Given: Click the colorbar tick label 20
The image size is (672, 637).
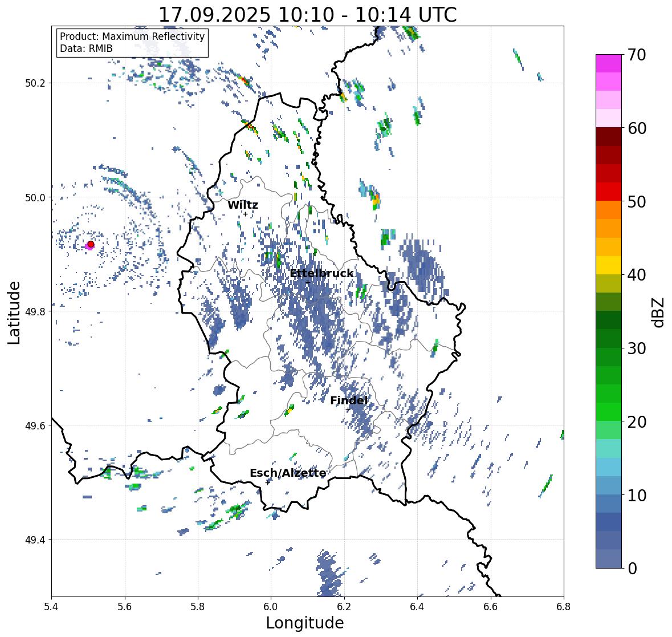Looking at the screenshot, I should [637, 422].
